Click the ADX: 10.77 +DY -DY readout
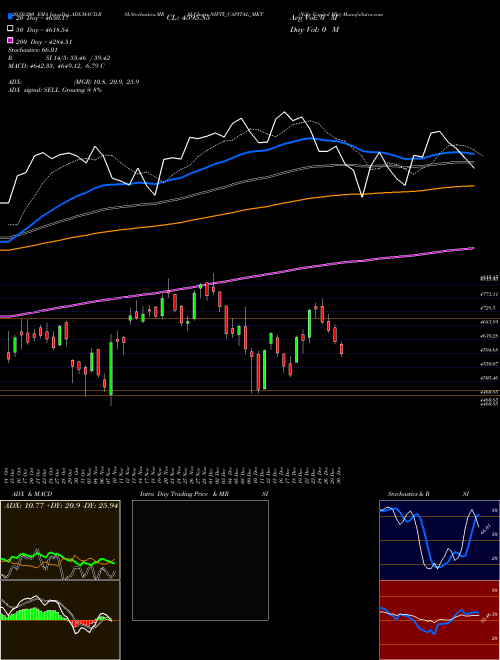This screenshot has height=660, width=500. (61, 506)
